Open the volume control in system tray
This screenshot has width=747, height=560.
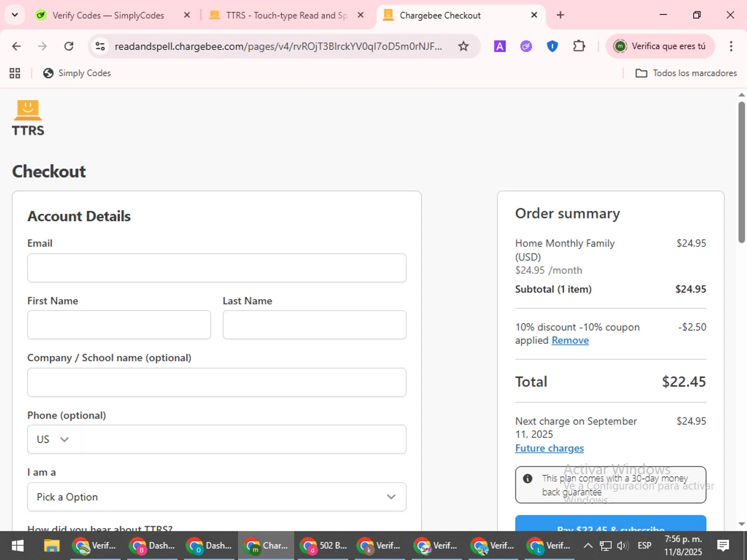[622, 546]
